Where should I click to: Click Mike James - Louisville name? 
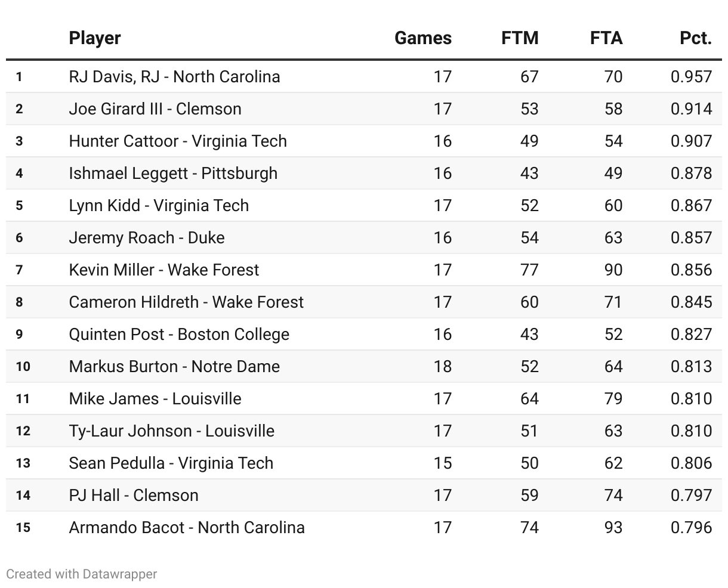[x=155, y=399]
